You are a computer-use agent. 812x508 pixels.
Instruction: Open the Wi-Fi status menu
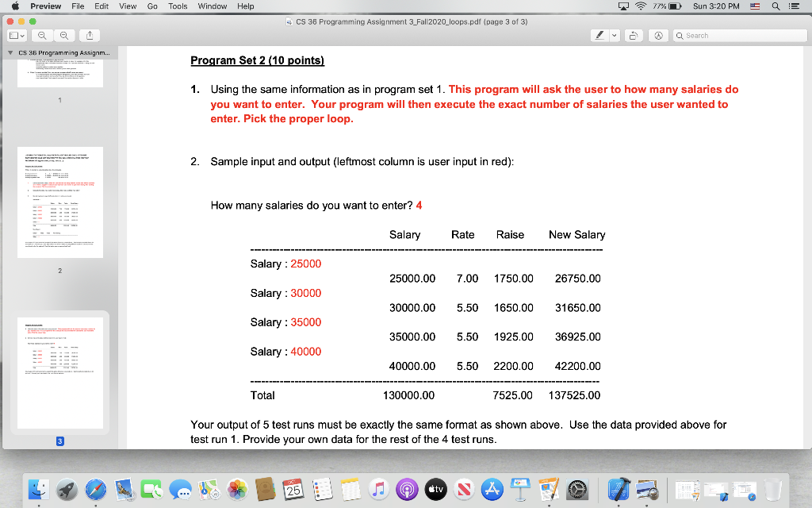[x=641, y=6]
